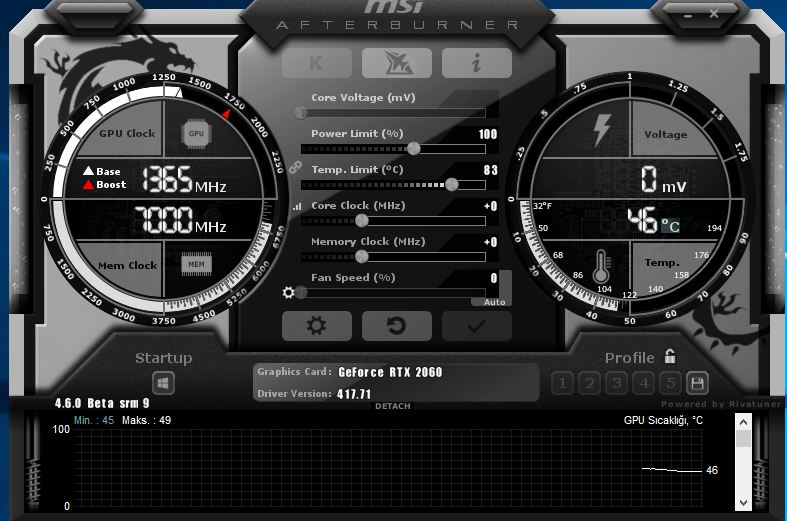Reset settings with the circular arrow button
The width and height of the screenshot is (787, 521).
pyautogui.click(x=397, y=326)
